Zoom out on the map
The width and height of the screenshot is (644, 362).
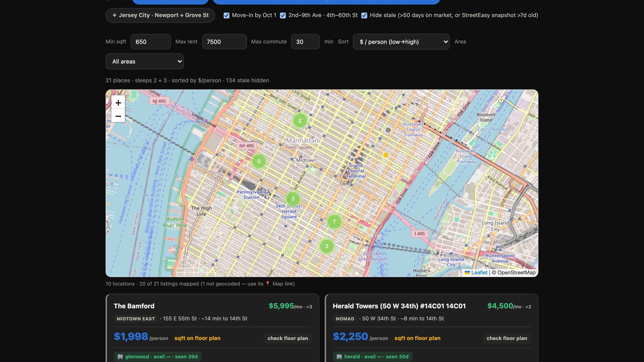[x=118, y=116]
